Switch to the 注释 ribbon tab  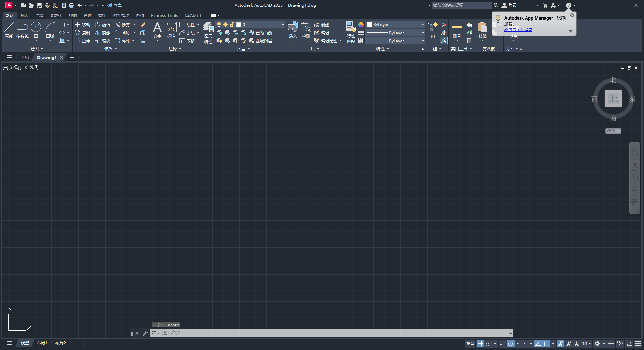tap(39, 16)
